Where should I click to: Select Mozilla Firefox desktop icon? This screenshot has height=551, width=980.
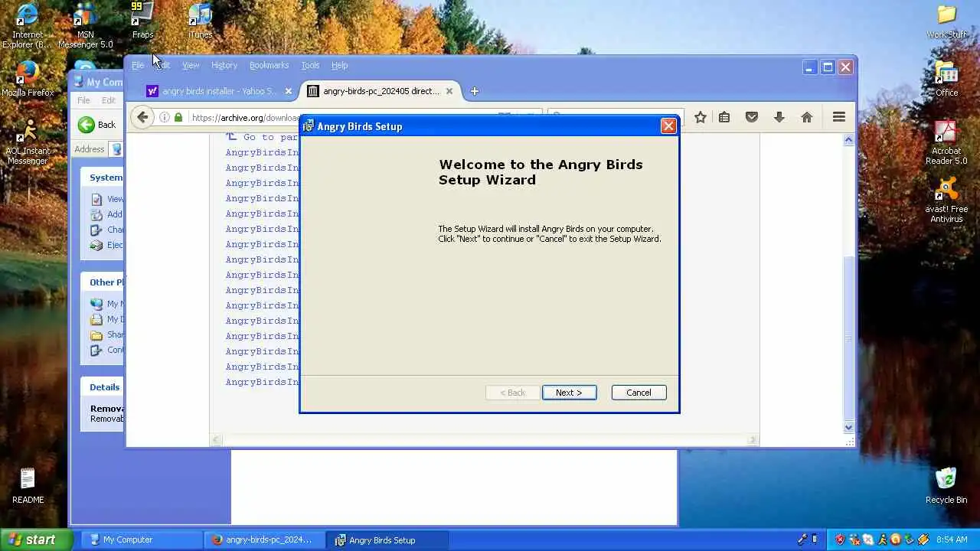(x=28, y=79)
